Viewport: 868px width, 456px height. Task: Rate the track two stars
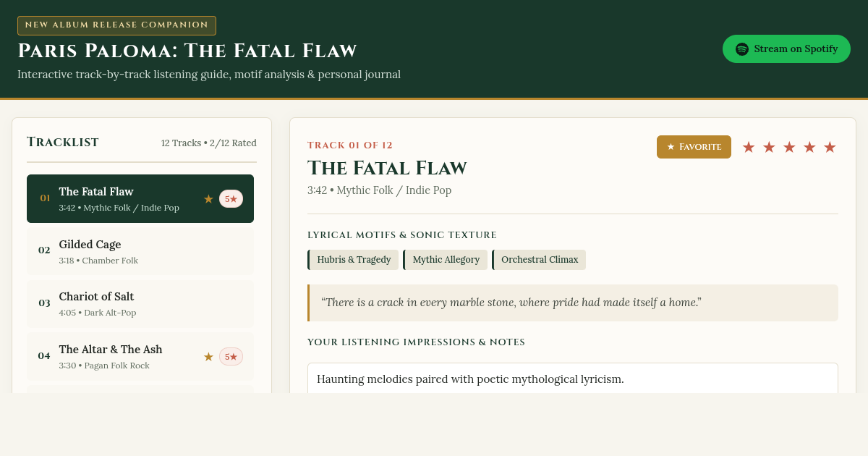(x=769, y=147)
